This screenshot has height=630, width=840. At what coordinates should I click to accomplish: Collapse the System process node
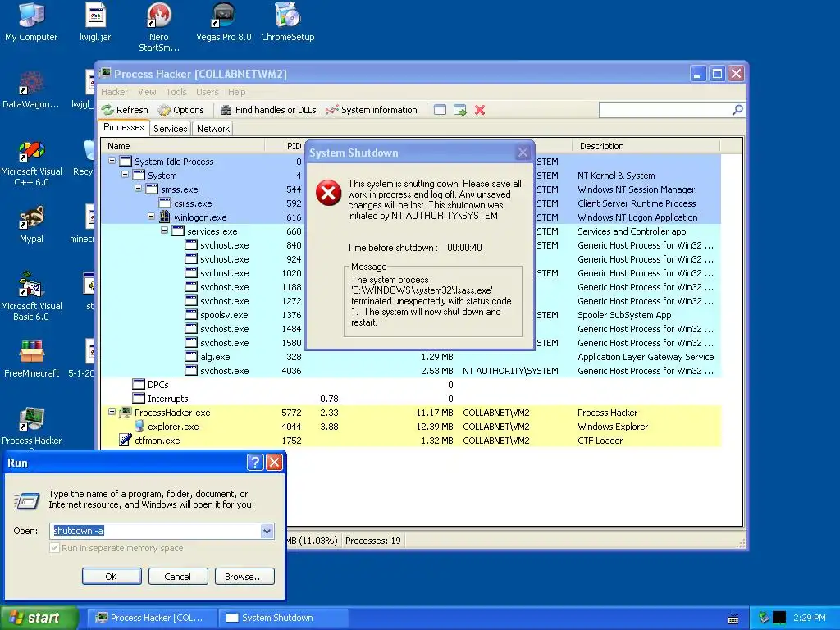[x=125, y=174]
